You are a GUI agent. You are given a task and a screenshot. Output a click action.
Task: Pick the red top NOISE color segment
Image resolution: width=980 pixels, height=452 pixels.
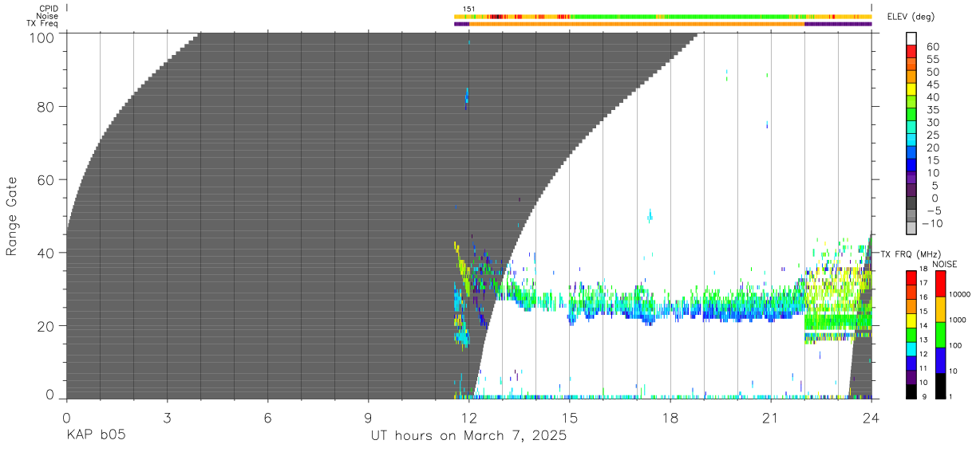point(940,284)
